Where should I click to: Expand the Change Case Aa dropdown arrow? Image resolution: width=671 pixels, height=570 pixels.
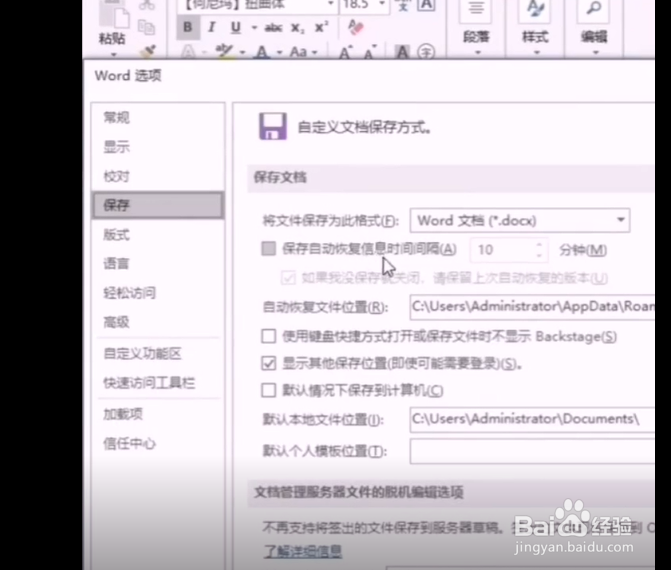click(x=315, y=53)
